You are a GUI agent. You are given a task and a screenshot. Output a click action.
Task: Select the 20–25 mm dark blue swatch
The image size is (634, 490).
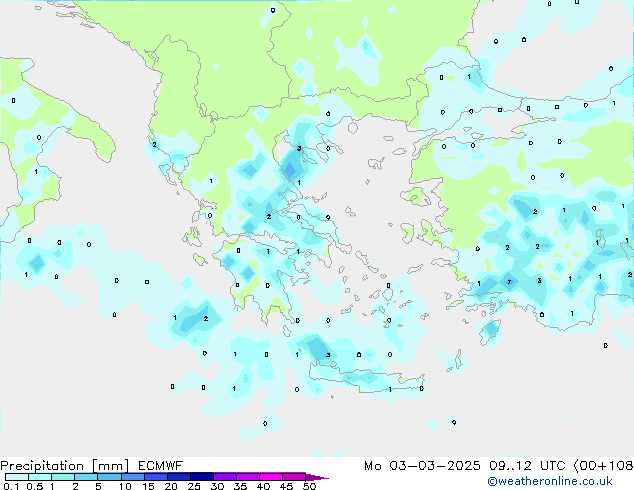[178, 477]
